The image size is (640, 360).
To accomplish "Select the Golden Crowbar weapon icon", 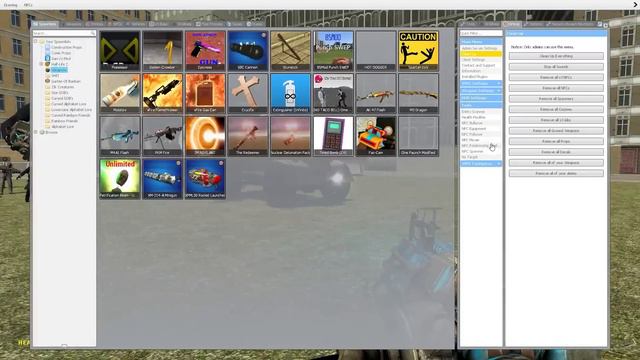I will tap(162, 51).
